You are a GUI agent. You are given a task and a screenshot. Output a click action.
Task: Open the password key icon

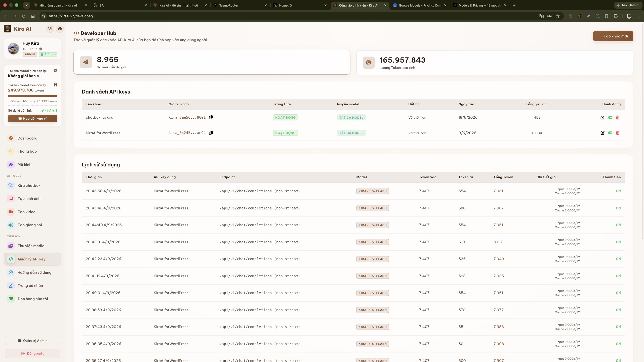click(x=550, y=16)
